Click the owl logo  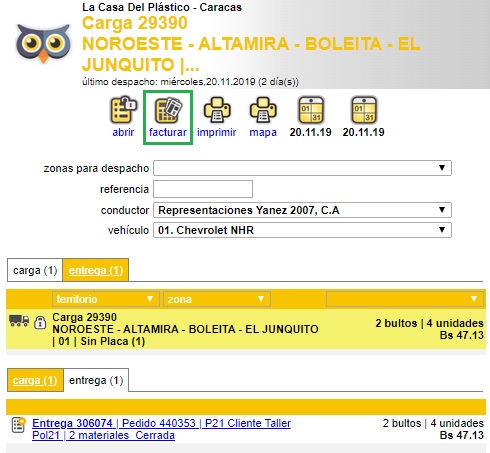pos(43,43)
